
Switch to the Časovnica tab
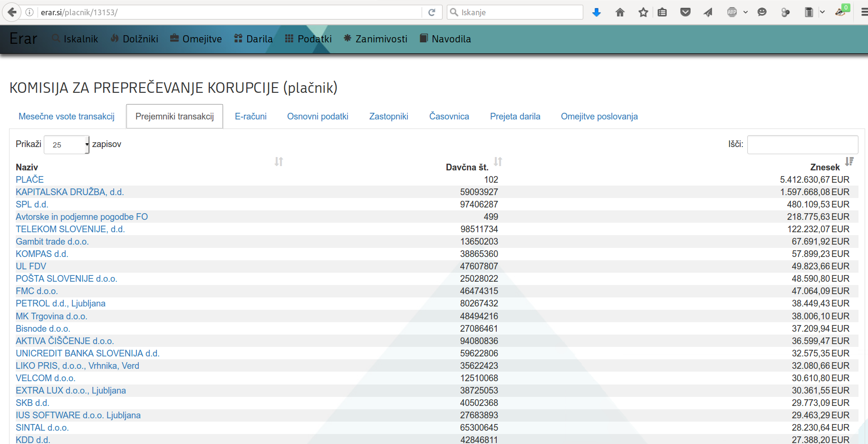[x=449, y=117]
